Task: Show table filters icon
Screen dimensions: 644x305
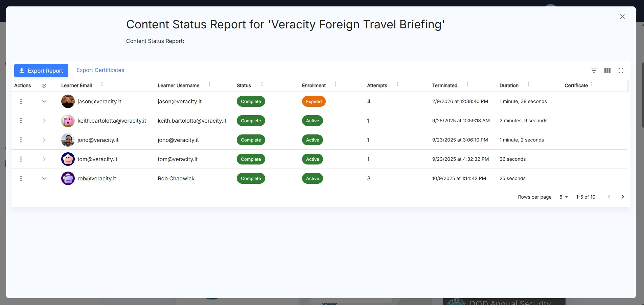Action: (x=594, y=71)
